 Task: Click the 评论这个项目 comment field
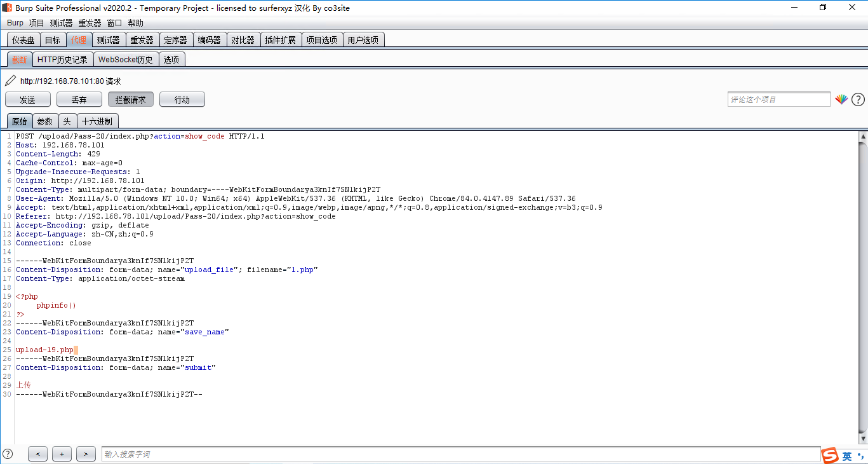tap(778, 99)
